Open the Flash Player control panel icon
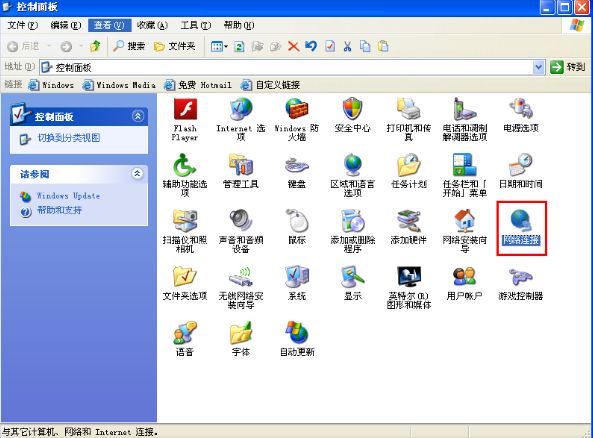Viewport: 593px width, 438px height. [185, 119]
